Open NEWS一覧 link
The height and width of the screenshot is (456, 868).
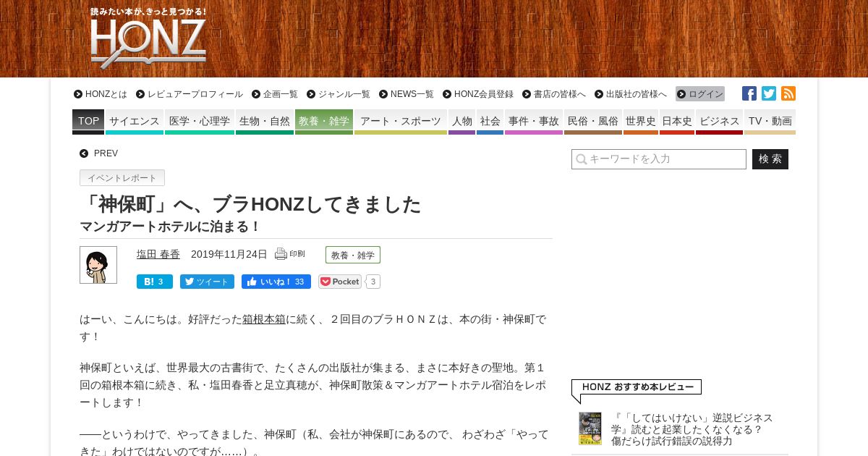407,94
